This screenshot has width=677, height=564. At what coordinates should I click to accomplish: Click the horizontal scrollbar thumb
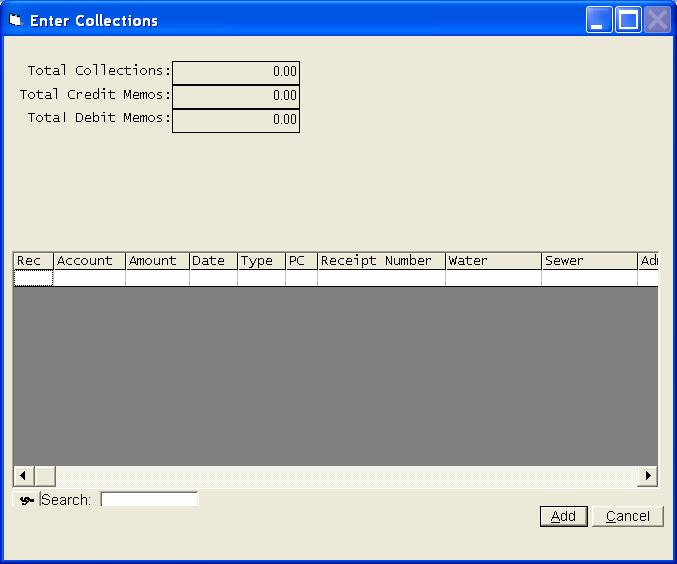point(44,476)
